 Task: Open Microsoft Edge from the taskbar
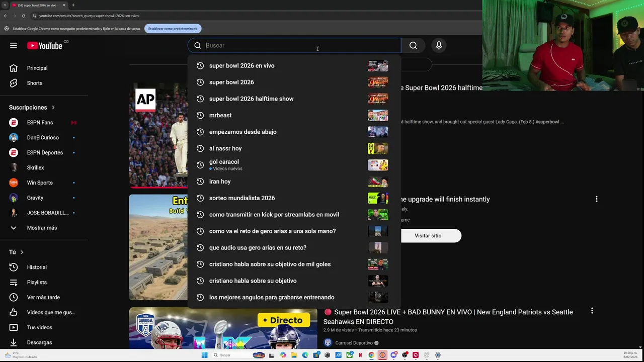click(305, 355)
